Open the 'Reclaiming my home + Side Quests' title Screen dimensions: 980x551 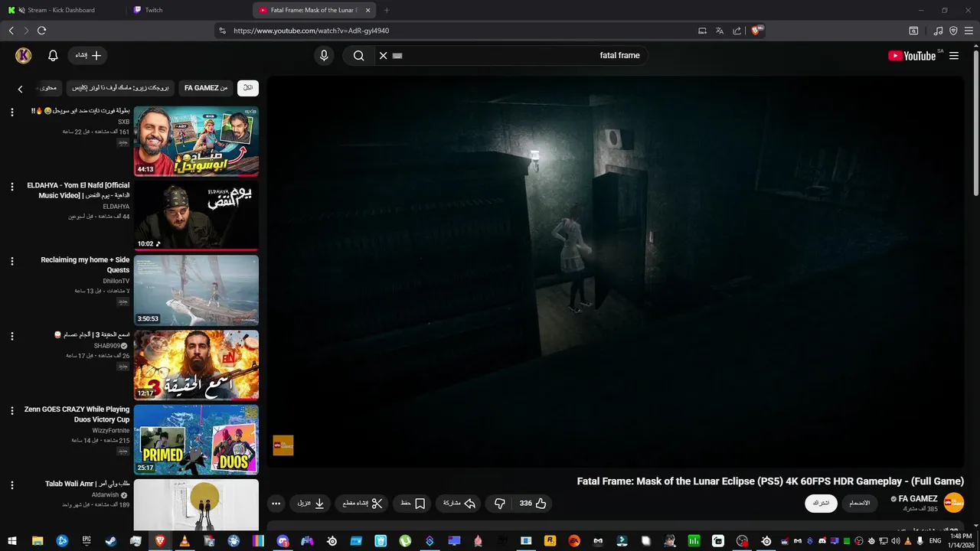85,265
